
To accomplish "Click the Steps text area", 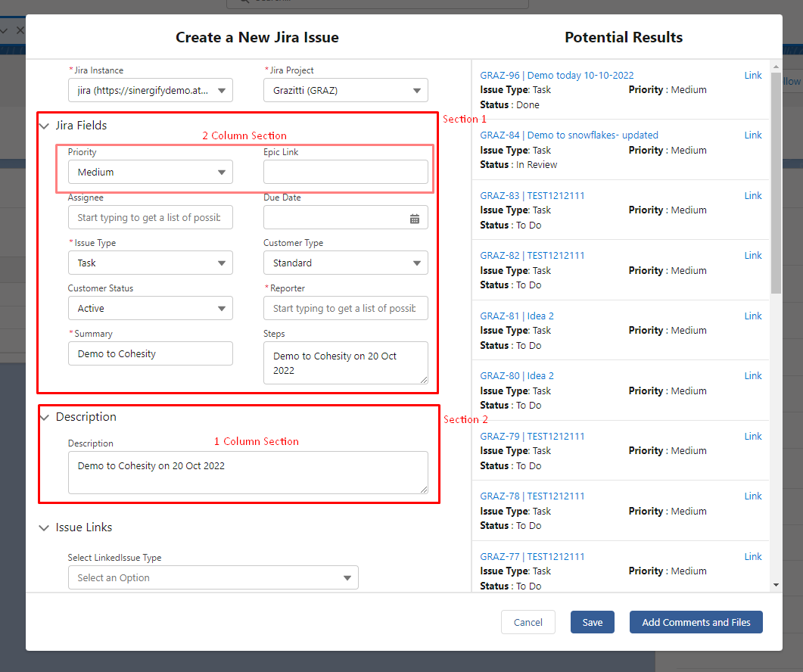I will 346,362.
